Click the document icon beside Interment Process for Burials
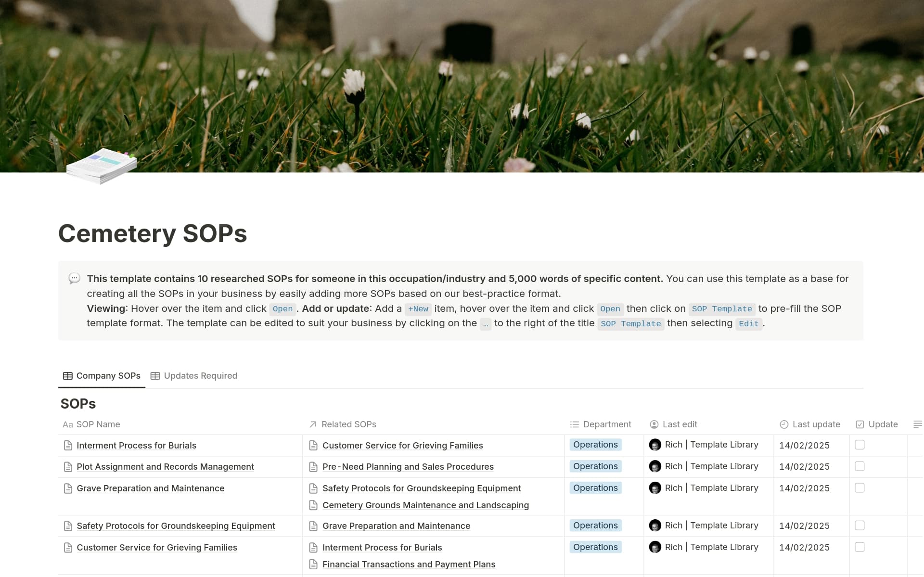This screenshot has width=924, height=577. click(x=68, y=445)
